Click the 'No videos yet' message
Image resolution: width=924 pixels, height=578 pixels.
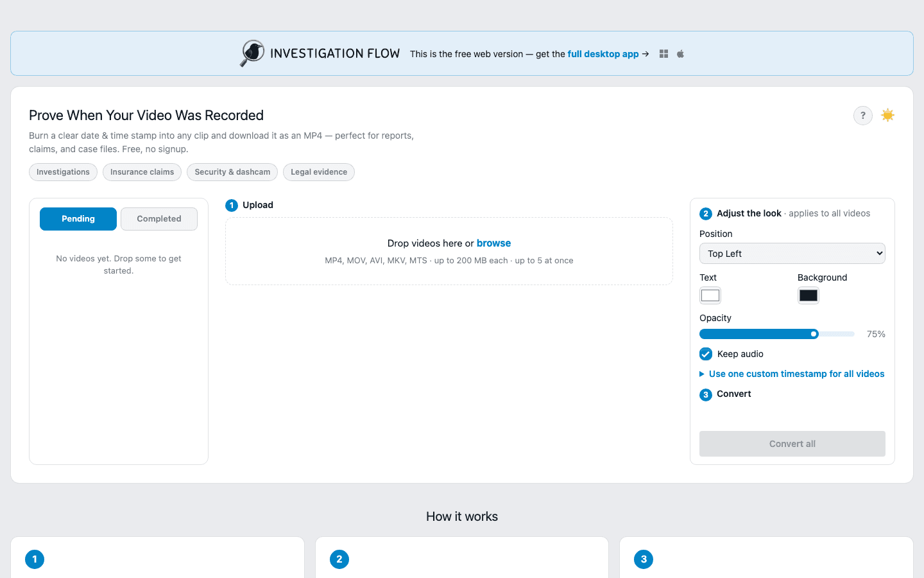click(x=119, y=265)
